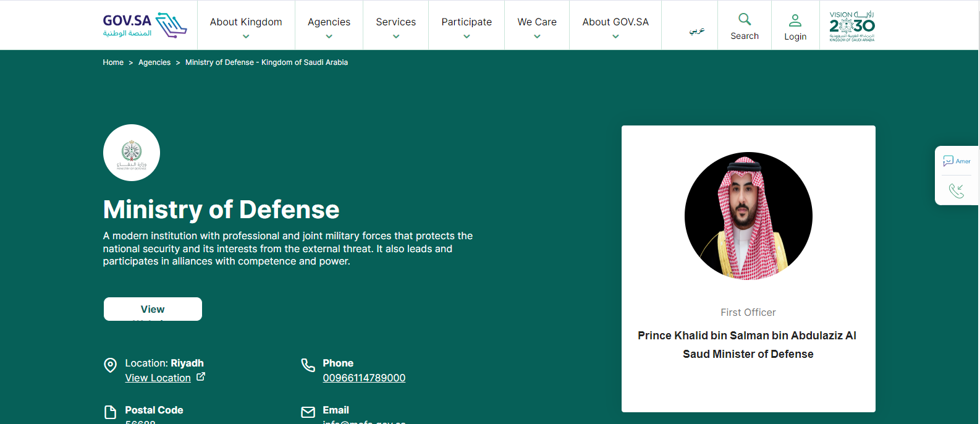Image resolution: width=980 pixels, height=424 pixels.
Task: Call the phone number 00966114789000
Action: pos(364,378)
